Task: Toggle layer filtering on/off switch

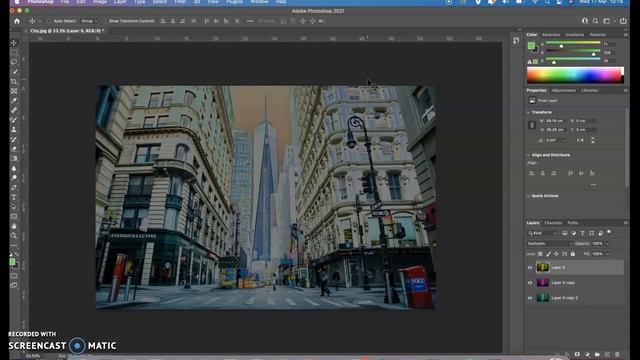Action: (609, 232)
